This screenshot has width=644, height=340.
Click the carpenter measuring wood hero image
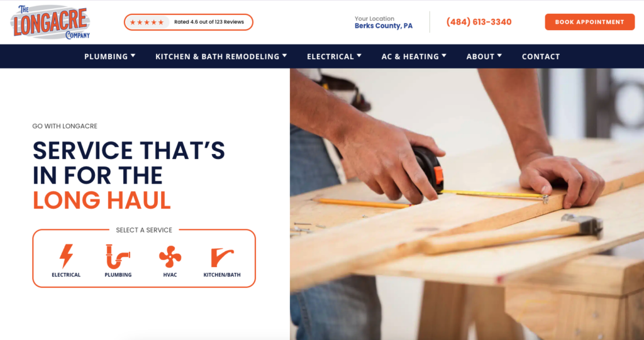click(467, 204)
